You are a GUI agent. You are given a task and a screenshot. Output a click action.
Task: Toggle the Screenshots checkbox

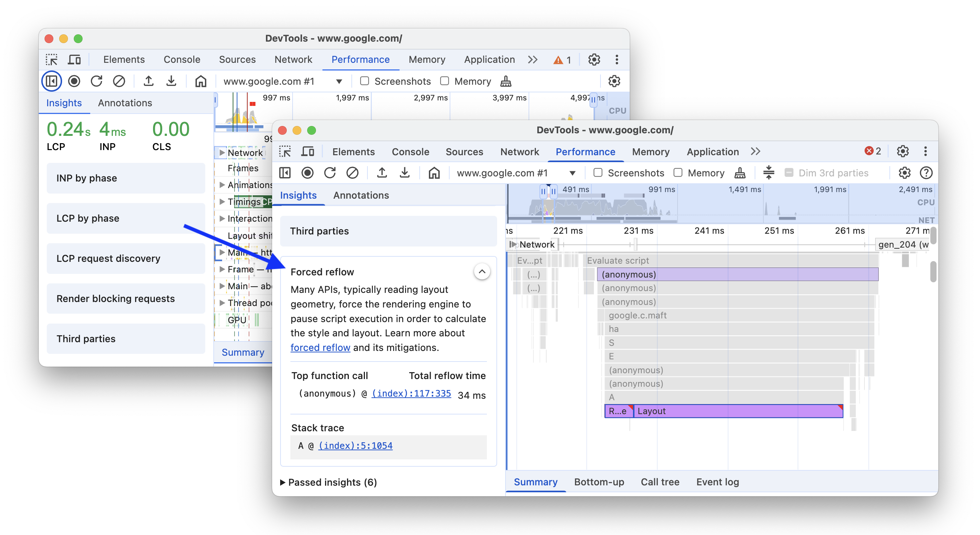pyautogui.click(x=597, y=173)
